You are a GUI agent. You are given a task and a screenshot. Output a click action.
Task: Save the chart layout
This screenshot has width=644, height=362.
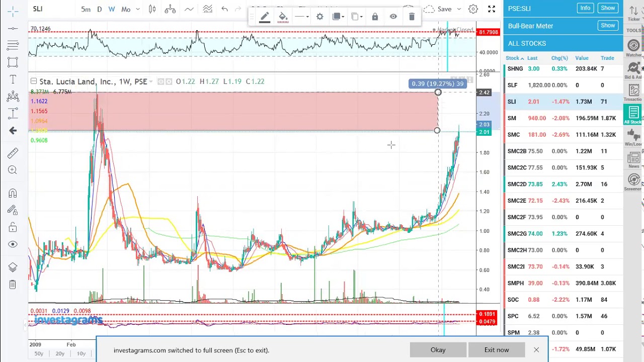tap(444, 9)
